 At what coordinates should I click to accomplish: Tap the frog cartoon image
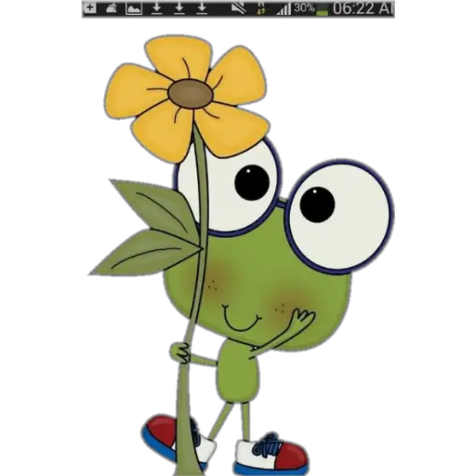pyautogui.click(x=242, y=254)
